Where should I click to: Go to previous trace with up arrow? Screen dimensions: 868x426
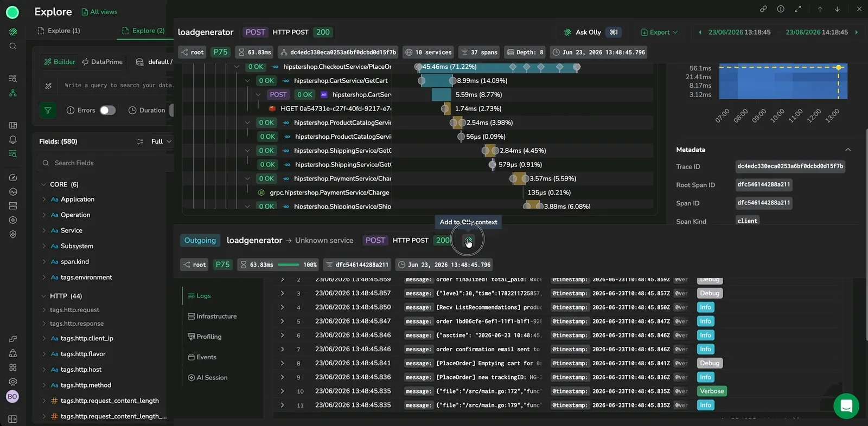pos(820,9)
